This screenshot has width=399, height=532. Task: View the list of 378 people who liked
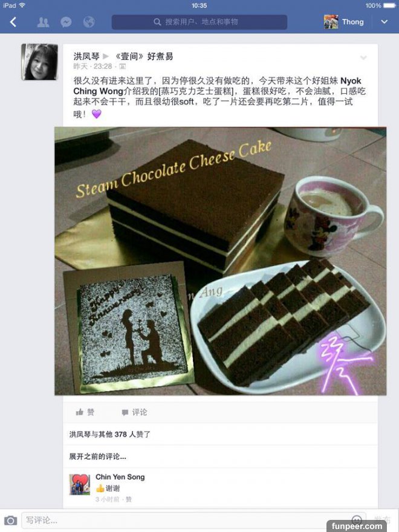coord(110,434)
